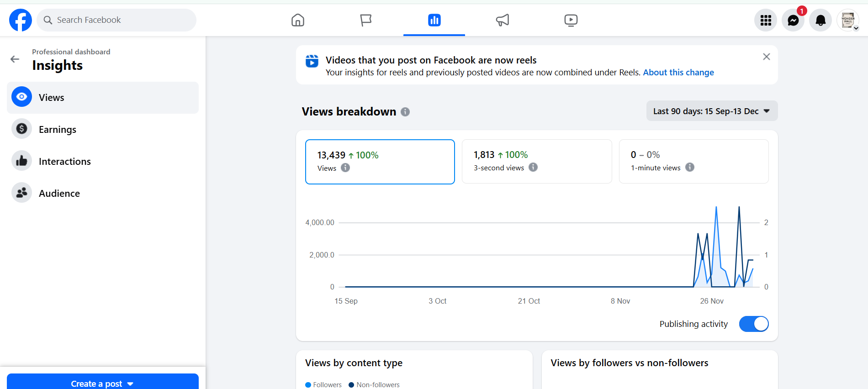The image size is (868, 389).
Task: Open Audience insights section
Action: pyautogui.click(x=59, y=194)
